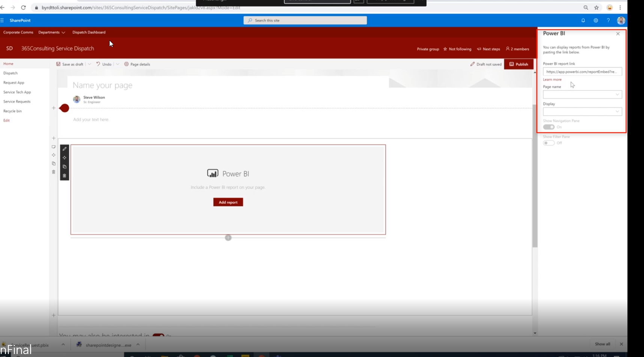The height and width of the screenshot is (357, 644).
Task: Select Request App in the left navigation
Action: click(14, 83)
